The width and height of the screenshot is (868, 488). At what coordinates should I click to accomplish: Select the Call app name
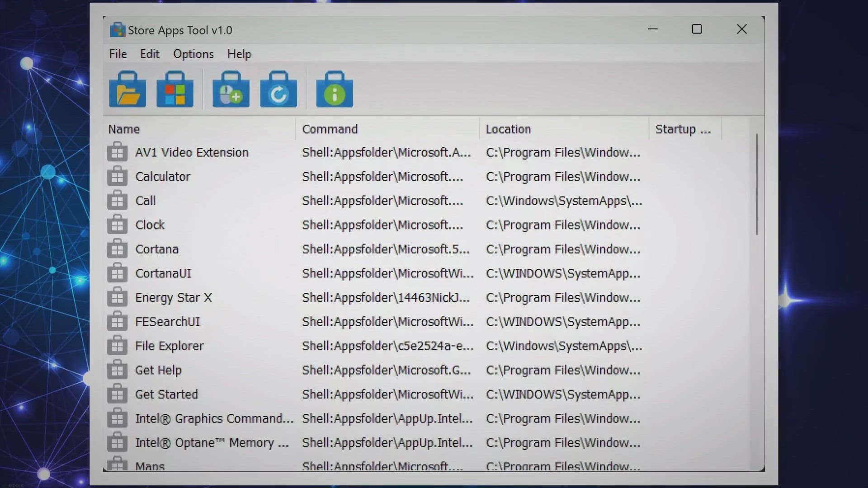click(x=145, y=201)
